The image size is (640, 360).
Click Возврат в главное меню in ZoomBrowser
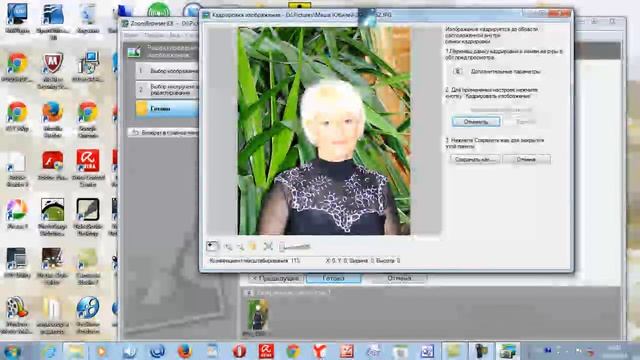pyautogui.click(x=164, y=132)
